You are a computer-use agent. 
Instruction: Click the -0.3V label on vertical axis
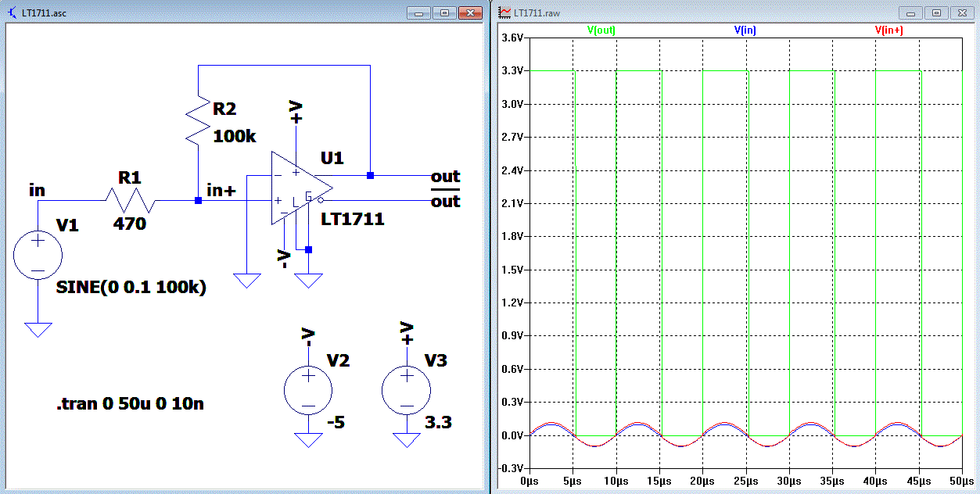click(511, 468)
